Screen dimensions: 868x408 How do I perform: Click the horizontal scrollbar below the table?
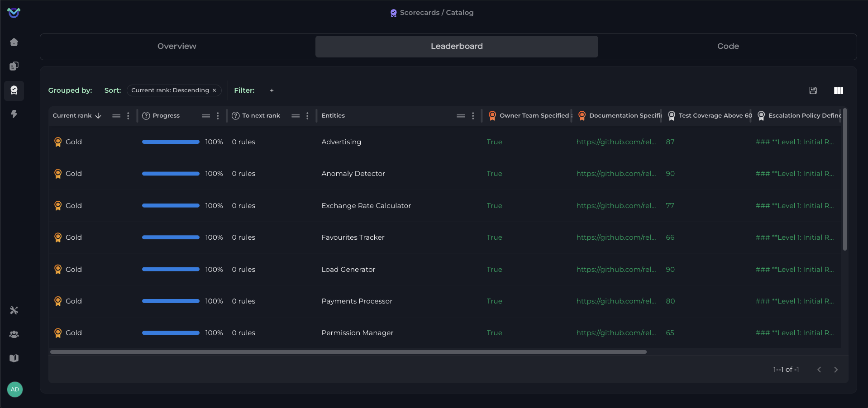[348, 352]
